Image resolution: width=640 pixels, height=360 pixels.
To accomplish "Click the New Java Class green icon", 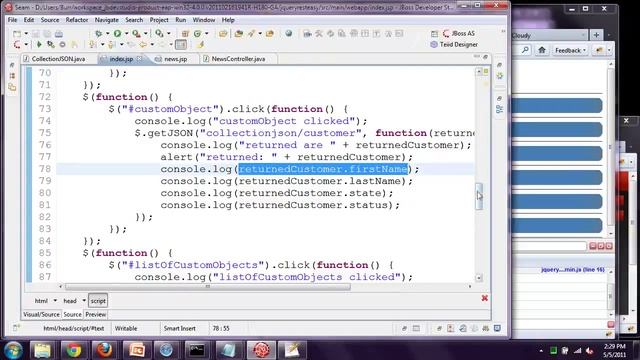I will (x=198, y=33).
